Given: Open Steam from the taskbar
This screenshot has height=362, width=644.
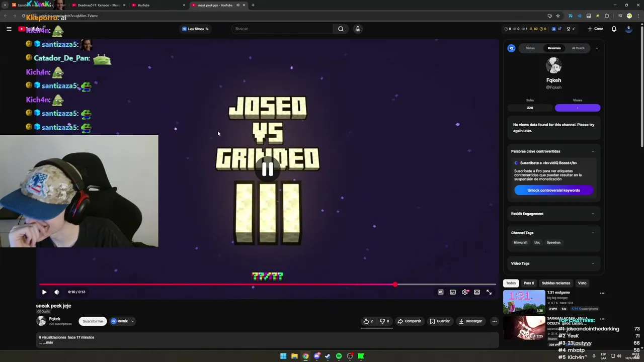Looking at the screenshot, I should (328, 356).
